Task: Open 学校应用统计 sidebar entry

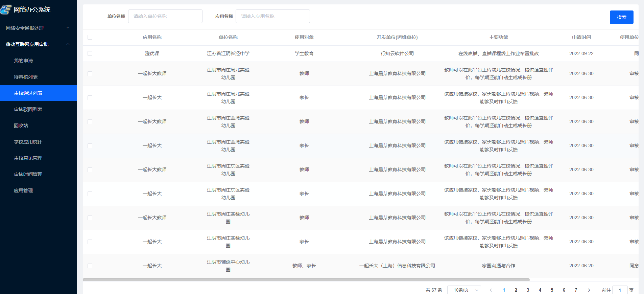Action: [28, 142]
